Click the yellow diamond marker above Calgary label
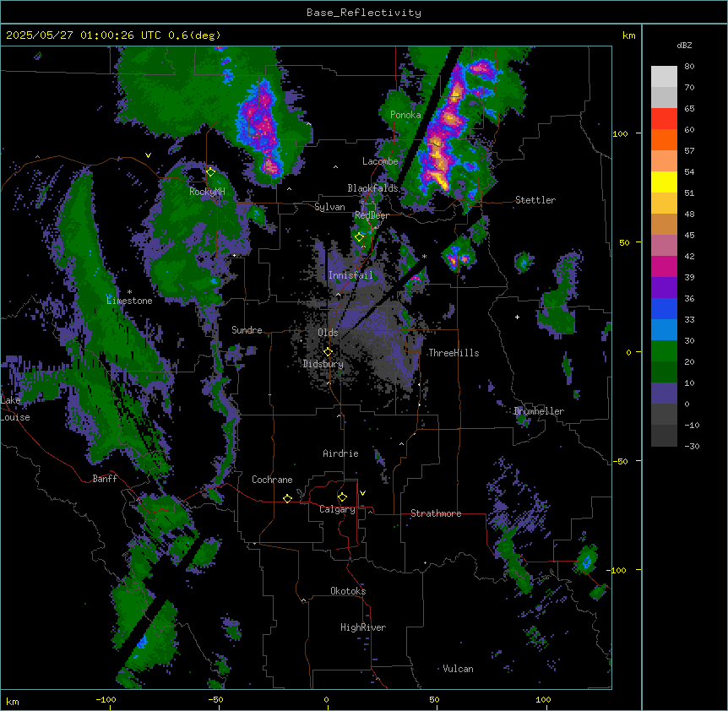Viewport: 728px width, 711px height. click(342, 497)
